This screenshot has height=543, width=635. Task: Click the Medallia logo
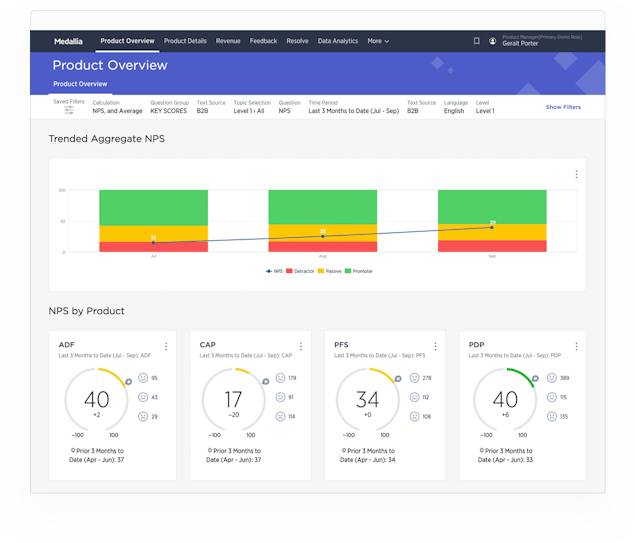point(68,41)
